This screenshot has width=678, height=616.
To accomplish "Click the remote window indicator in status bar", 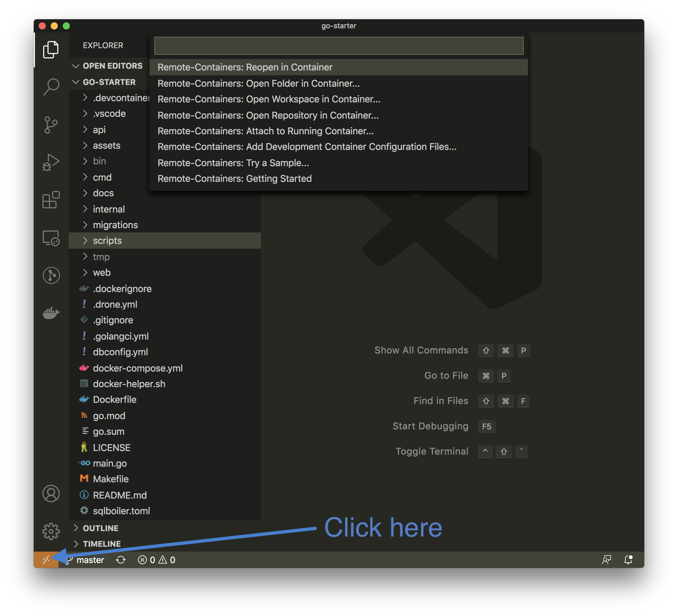I will click(x=46, y=559).
